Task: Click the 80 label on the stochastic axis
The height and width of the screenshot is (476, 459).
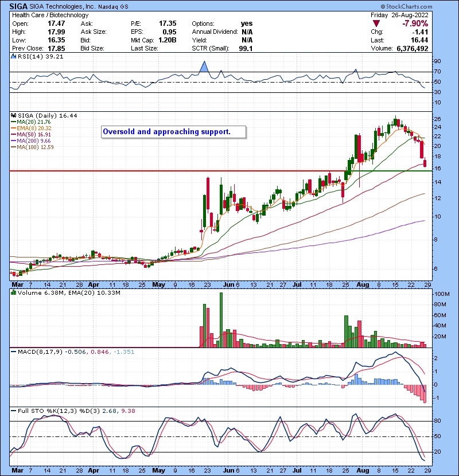Action: 438,421
